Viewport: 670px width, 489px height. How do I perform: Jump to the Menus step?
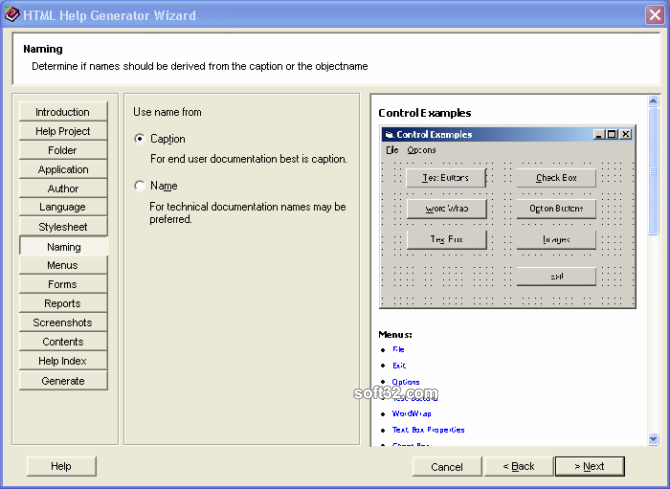(x=63, y=265)
